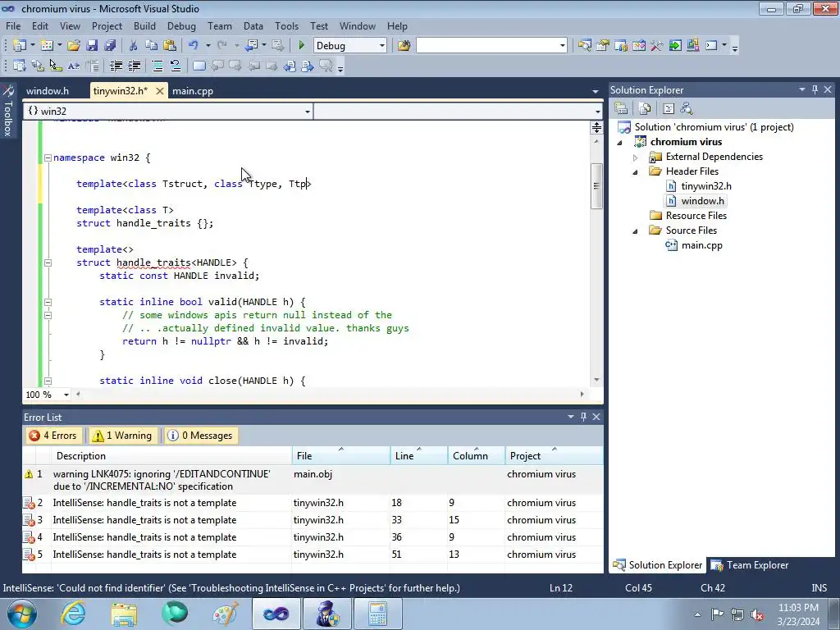Viewport: 840px width, 630px height.
Task: Click the Find in Files icon
Action: [x=404, y=46]
